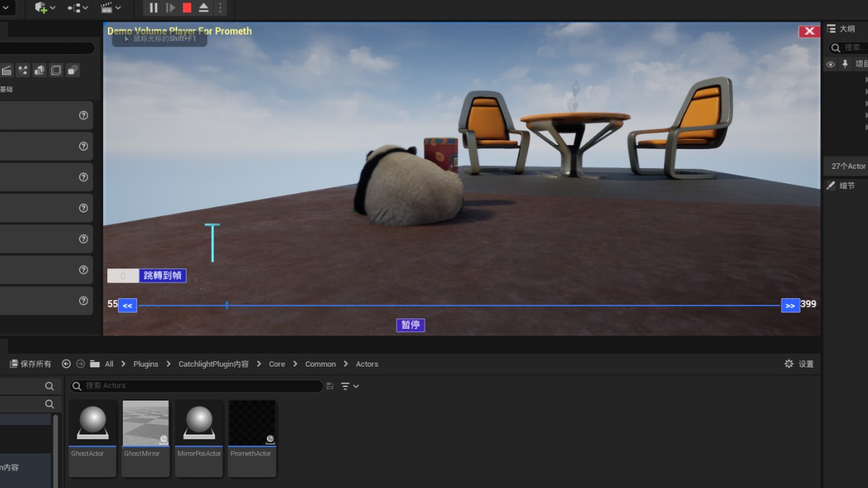This screenshot has height=488, width=868.
Task: Select the Actors breadcrumb
Action: (367, 364)
